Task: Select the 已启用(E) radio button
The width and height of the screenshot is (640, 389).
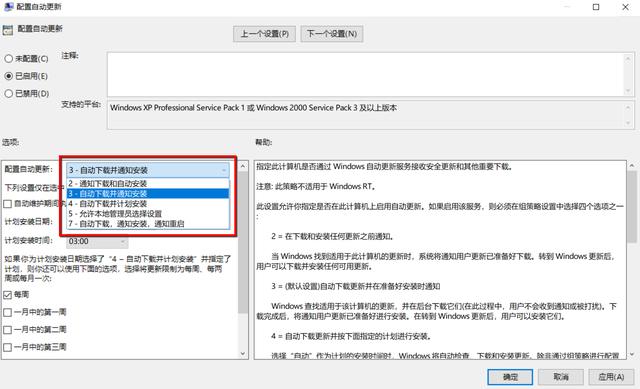Action: tap(9, 76)
